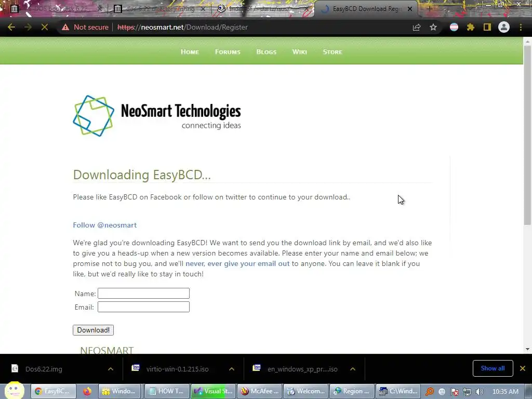Open the Blogs nav item

267,52
